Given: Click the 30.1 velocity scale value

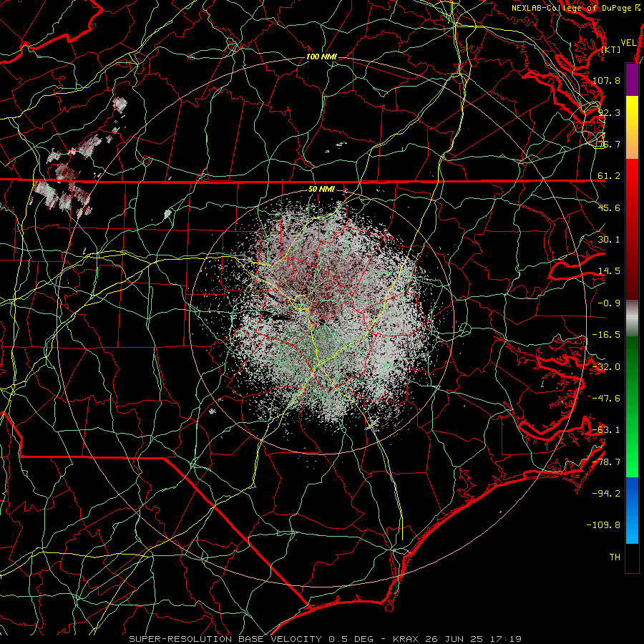Looking at the screenshot, I should pyautogui.click(x=609, y=239).
